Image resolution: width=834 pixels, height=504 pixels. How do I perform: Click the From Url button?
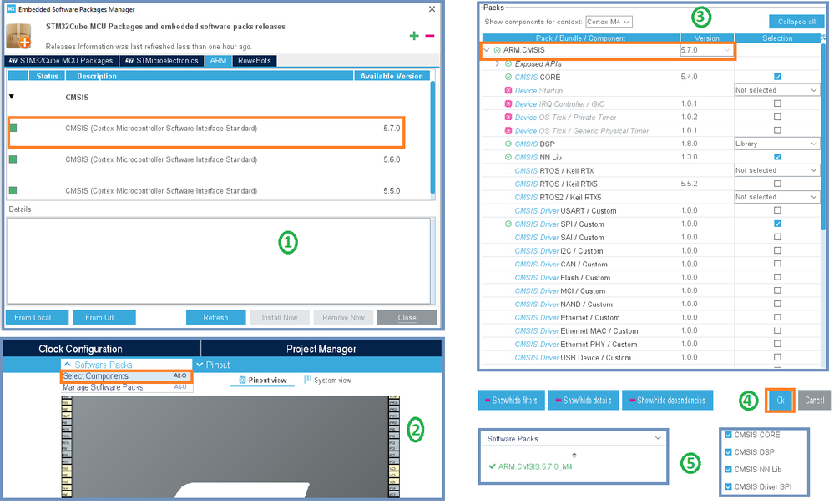(104, 317)
